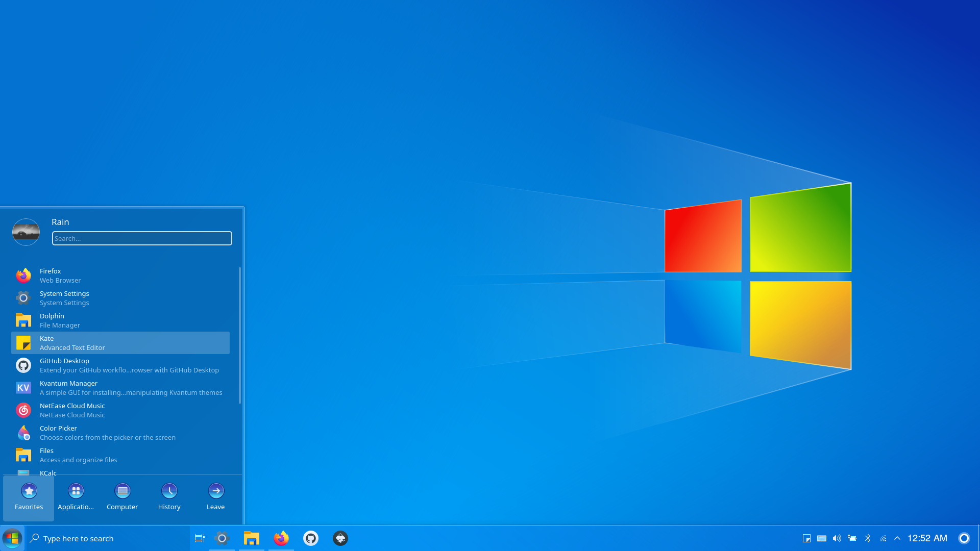This screenshot has width=980, height=551.
Task: Click the favorites list scrollbar
Action: pyautogui.click(x=240, y=335)
